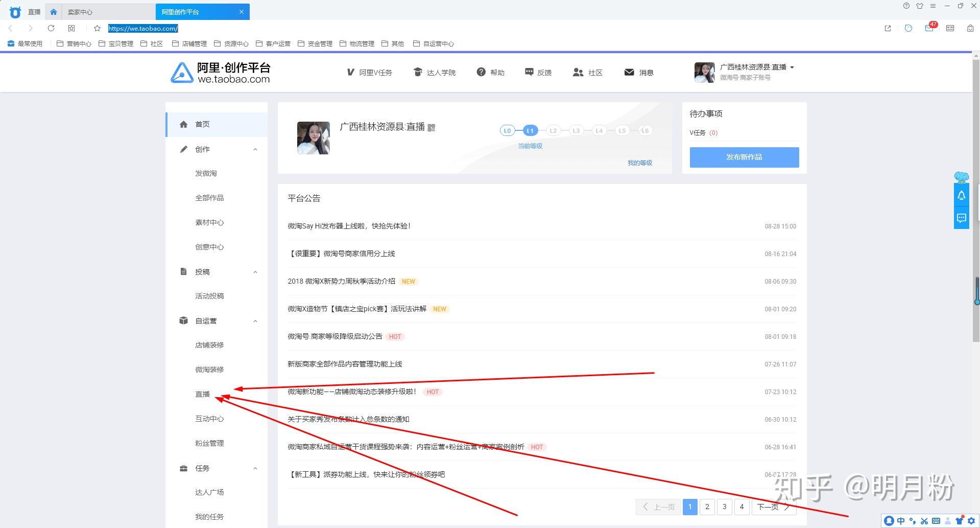980x528 pixels.
Task: Open announcement 微淘Say Hi发布器上线啦
Action: [x=349, y=226]
